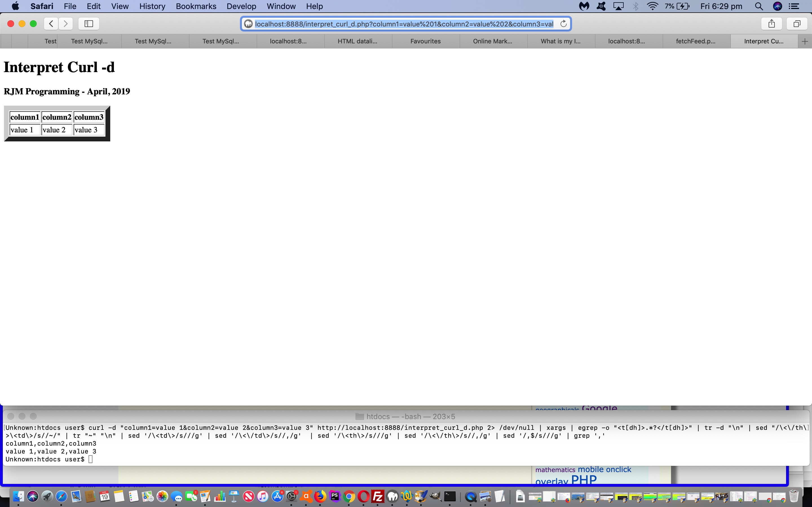812x507 pixels.
Task: Open Wi-Fi status menu
Action: click(x=652, y=6)
